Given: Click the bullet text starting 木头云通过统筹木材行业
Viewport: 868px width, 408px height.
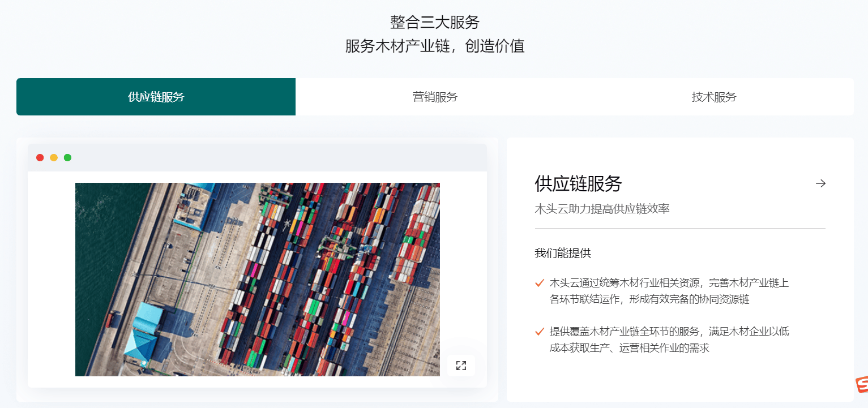Looking at the screenshot, I should (669, 291).
